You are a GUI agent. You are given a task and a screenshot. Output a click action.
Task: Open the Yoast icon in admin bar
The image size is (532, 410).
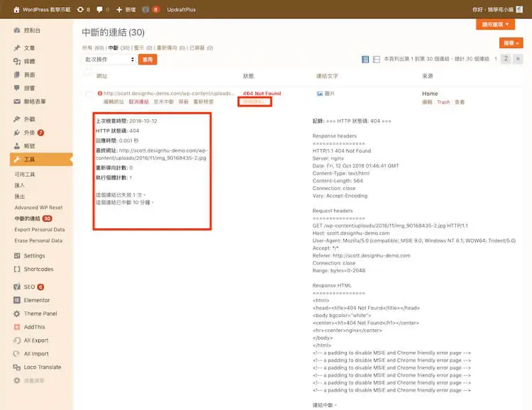145,9
